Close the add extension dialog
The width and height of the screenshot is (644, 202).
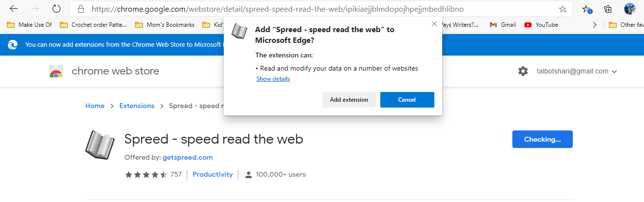coord(434,24)
